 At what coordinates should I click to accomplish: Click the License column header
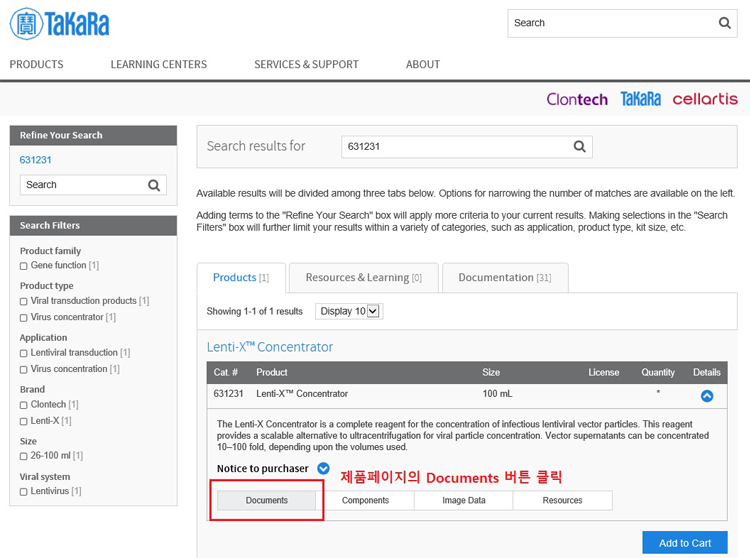604,372
